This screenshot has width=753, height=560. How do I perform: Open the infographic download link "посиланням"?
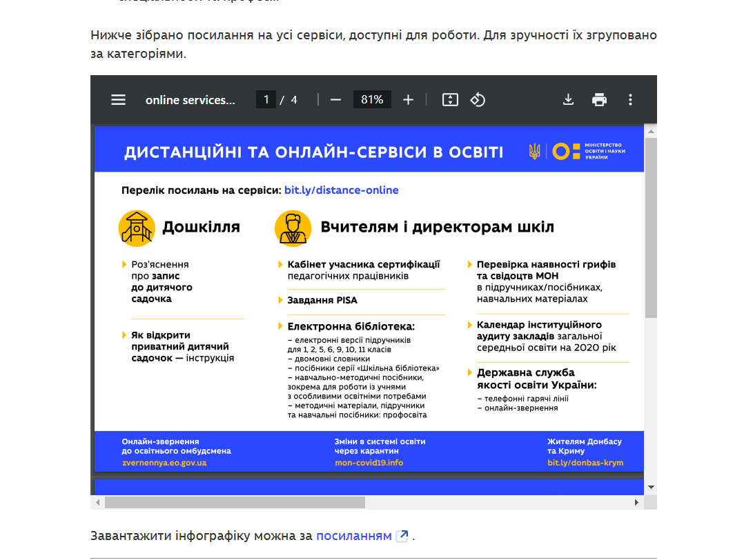click(x=354, y=536)
